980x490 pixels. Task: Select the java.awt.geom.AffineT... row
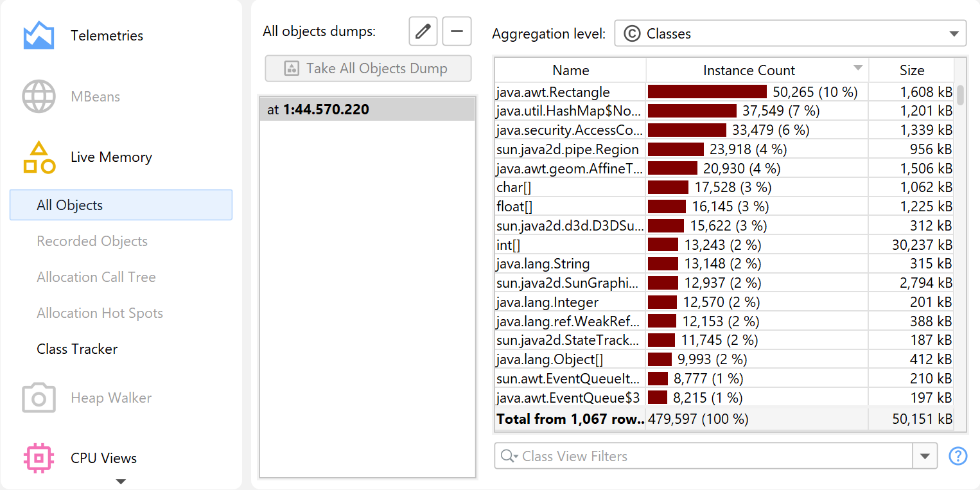pos(724,168)
